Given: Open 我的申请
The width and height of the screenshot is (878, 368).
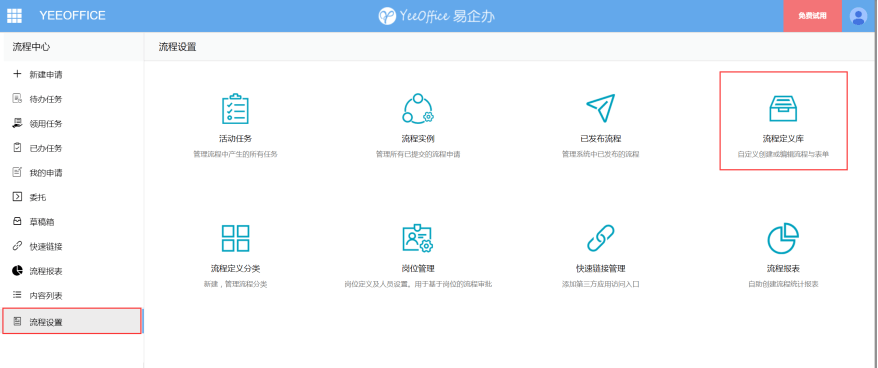Looking at the screenshot, I should click(46, 173).
